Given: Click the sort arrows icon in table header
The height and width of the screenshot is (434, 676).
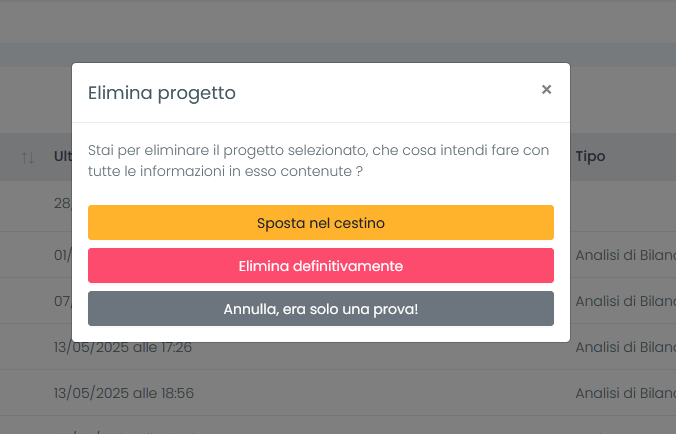Looking at the screenshot, I should 28,157.
